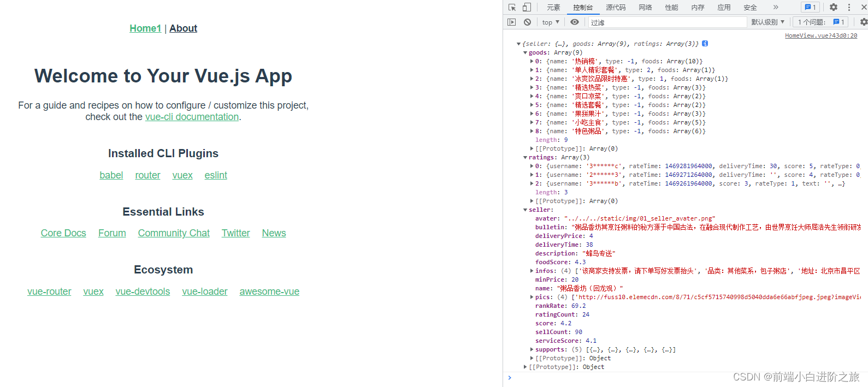Screen dimensions: 868x387
Task: Open the 1 个问题 issues button
Action: tap(821, 22)
